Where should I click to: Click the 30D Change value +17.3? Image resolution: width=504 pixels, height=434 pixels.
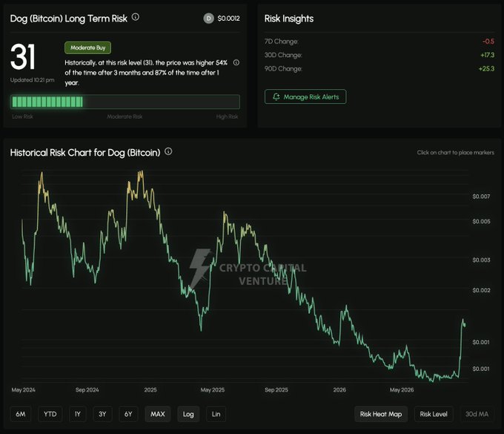tap(487, 55)
